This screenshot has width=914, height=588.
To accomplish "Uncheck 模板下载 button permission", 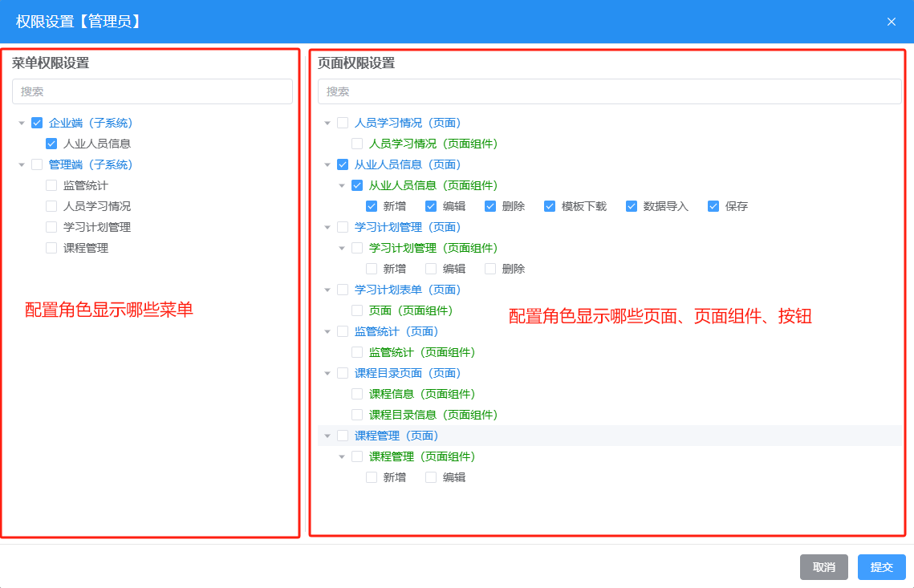I will tap(550, 207).
